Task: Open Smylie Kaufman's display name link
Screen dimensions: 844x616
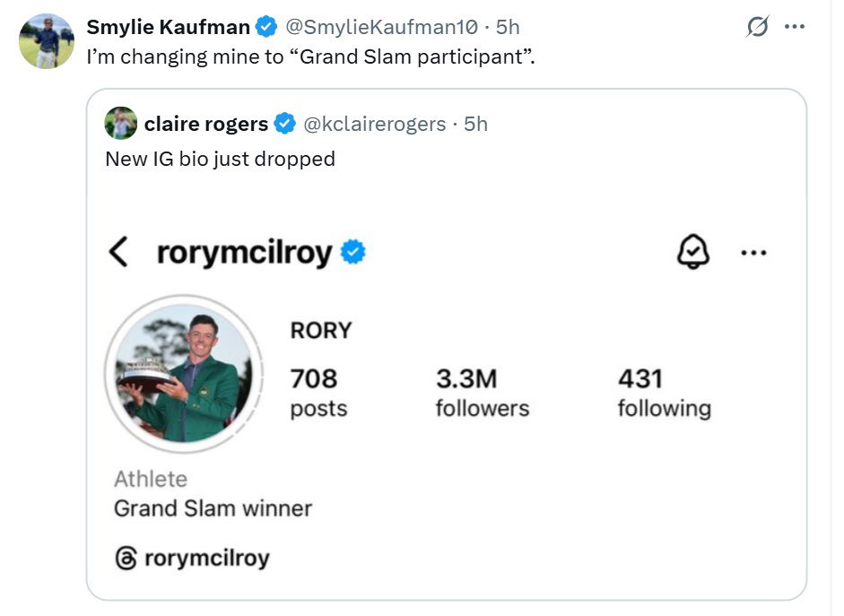Action: [168, 28]
